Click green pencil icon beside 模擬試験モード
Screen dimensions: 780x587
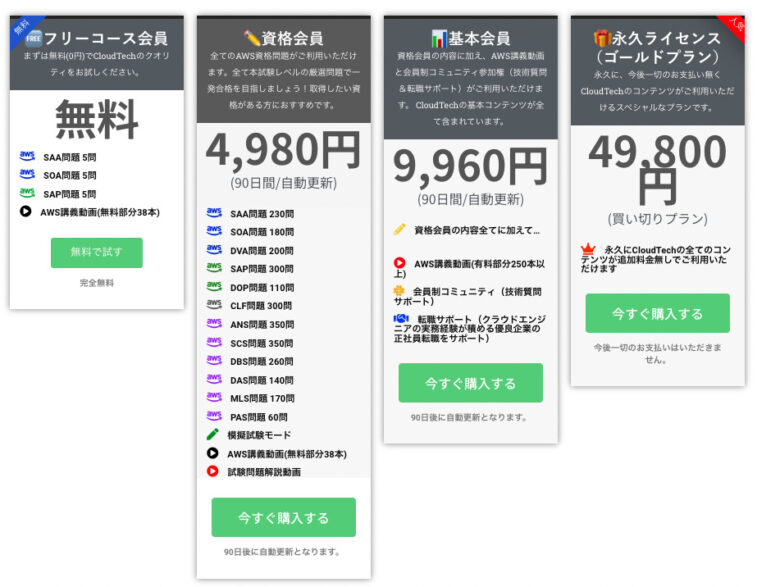[212, 434]
